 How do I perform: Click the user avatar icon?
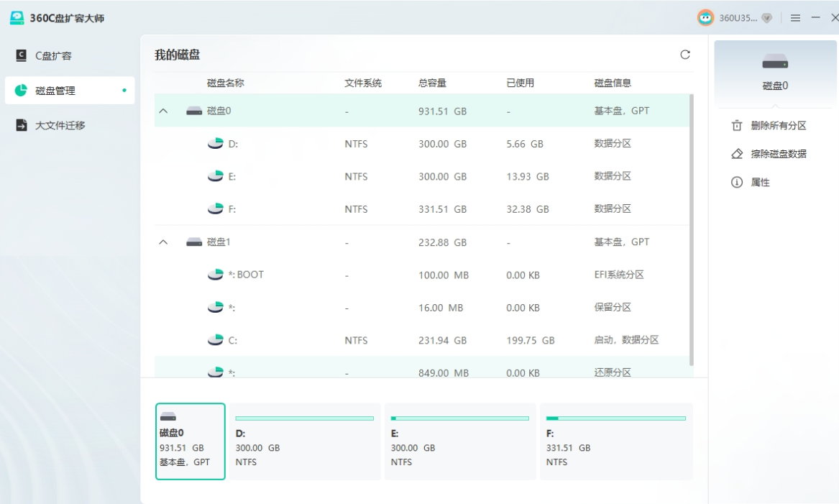[x=705, y=18]
